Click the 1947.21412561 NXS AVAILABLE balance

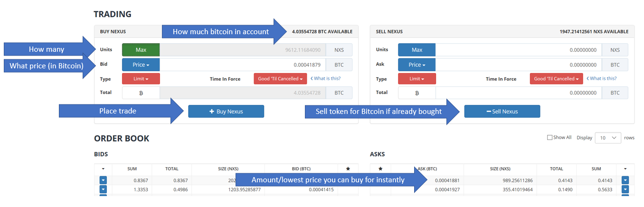594,32
